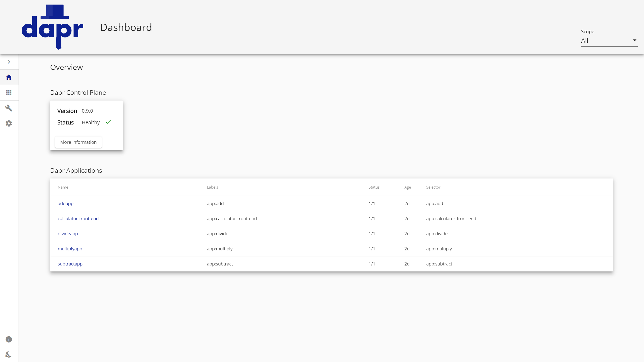Click the dapr logo

(52, 27)
